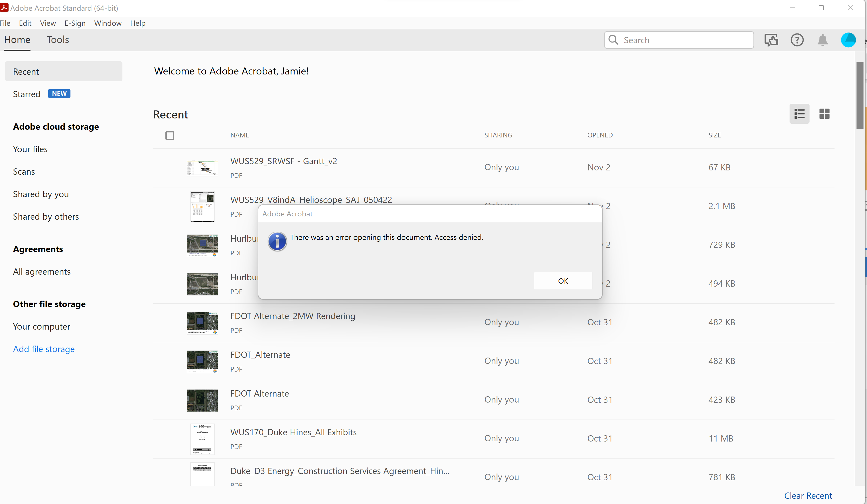This screenshot has height=504, width=867.
Task: Open the File menu
Action: pyautogui.click(x=5, y=23)
